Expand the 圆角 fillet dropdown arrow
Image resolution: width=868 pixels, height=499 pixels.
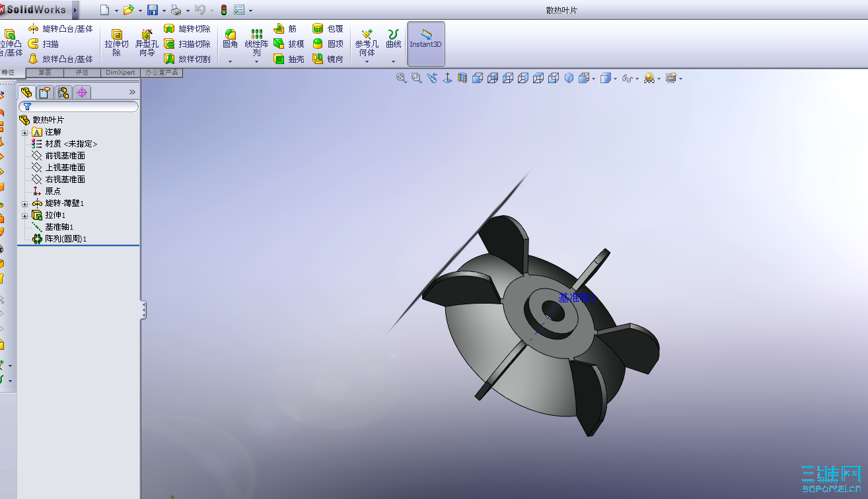pos(231,61)
